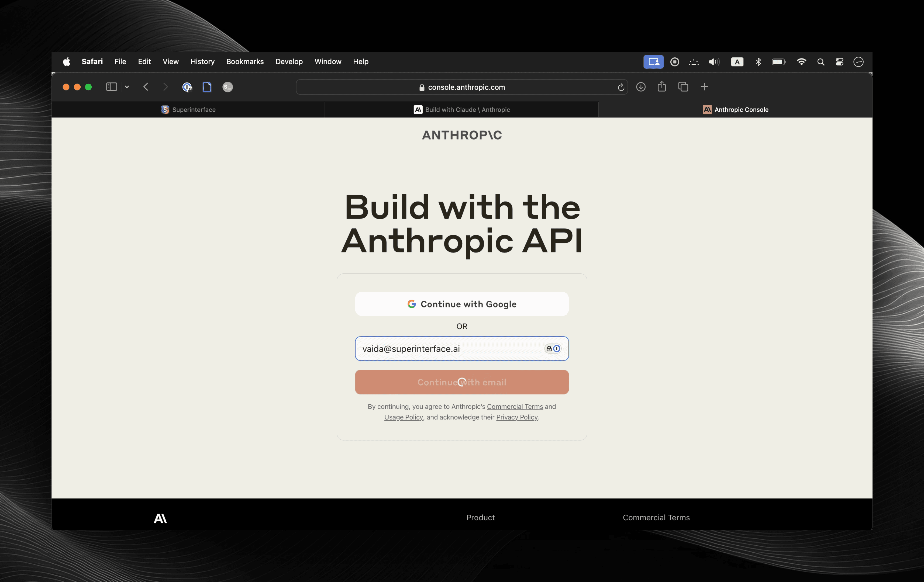Click the copy tab icon
Viewport: 924px width, 582px height.
pyautogui.click(x=683, y=86)
